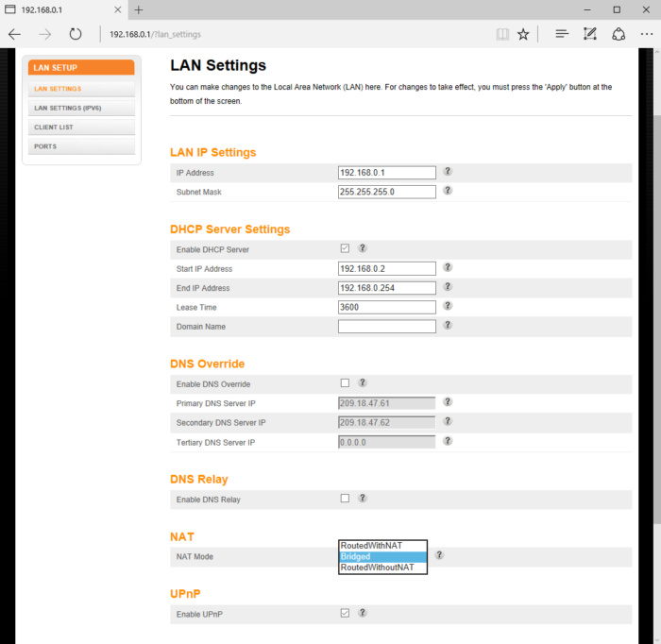This screenshot has width=661, height=644.
Task: Open help icon for Subnet Mask
Action: coord(448,191)
